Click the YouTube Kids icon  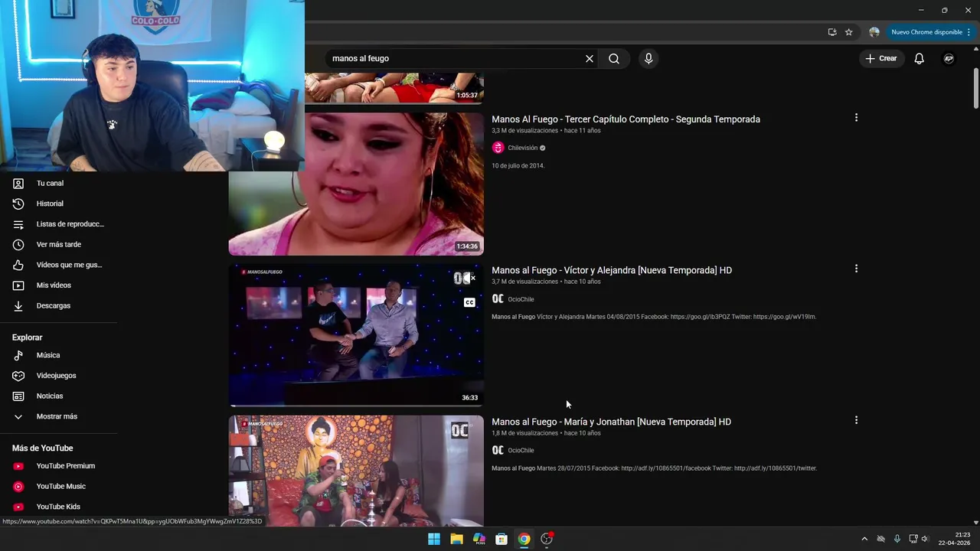pyautogui.click(x=18, y=507)
